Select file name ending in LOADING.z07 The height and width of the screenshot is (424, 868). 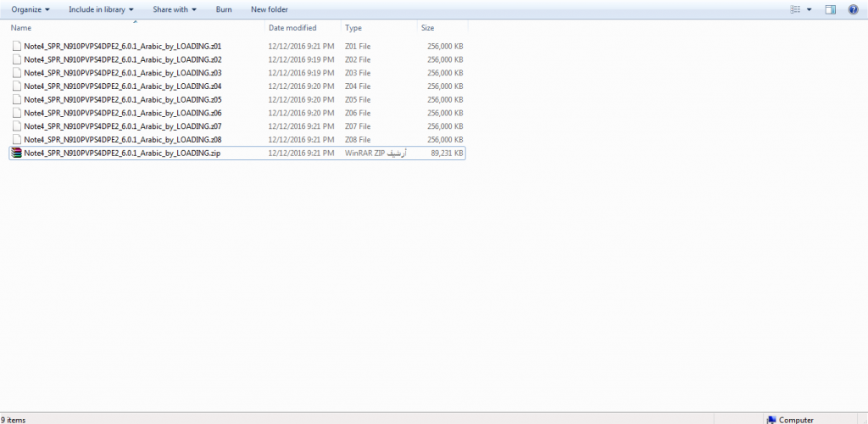tap(123, 126)
